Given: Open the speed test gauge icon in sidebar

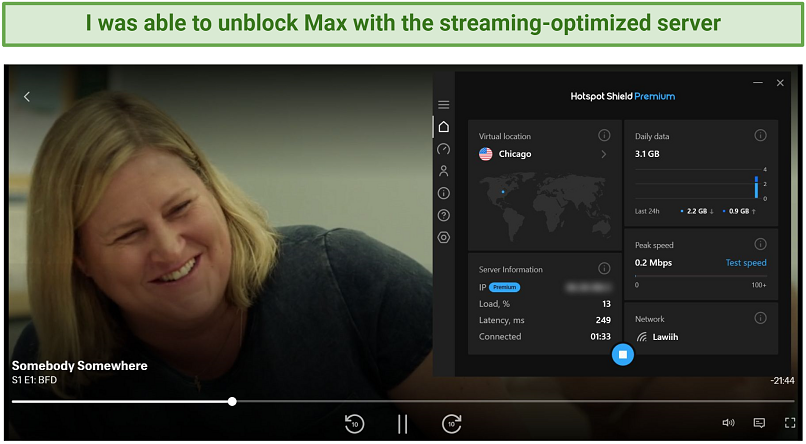Looking at the screenshot, I should pyautogui.click(x=444, y=149).
